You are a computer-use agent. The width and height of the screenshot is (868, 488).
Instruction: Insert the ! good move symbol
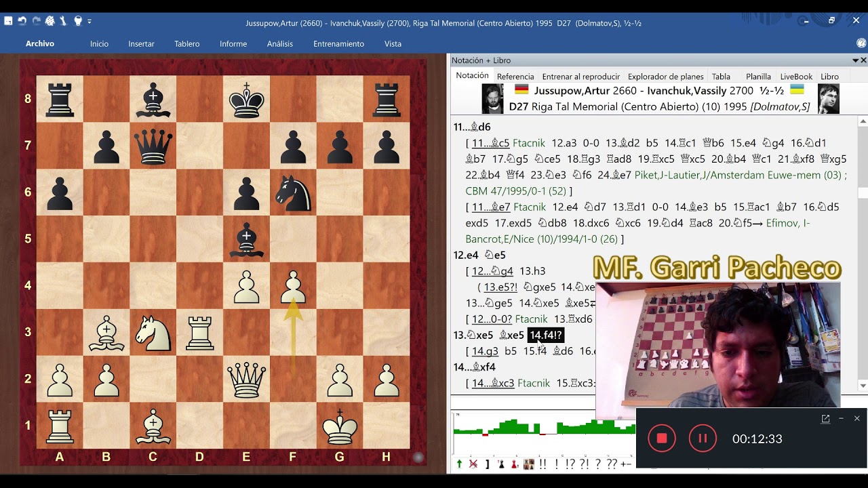pos(557,464)
